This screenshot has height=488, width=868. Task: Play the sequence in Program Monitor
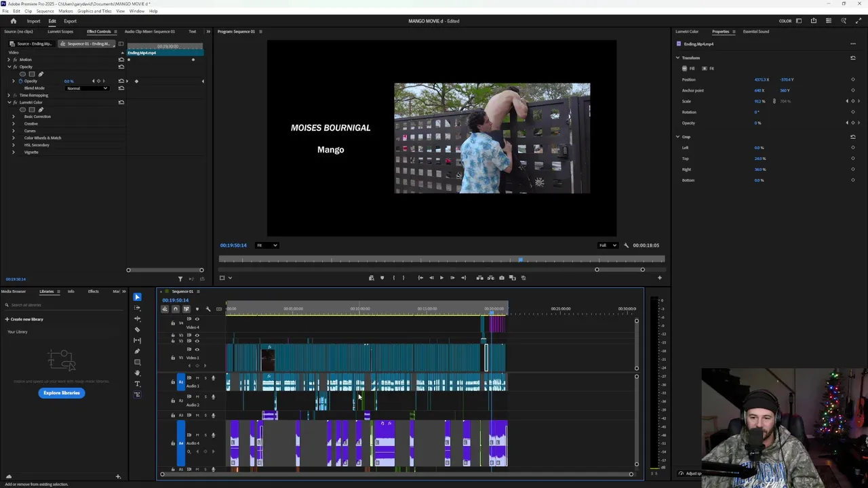point(441,278)
